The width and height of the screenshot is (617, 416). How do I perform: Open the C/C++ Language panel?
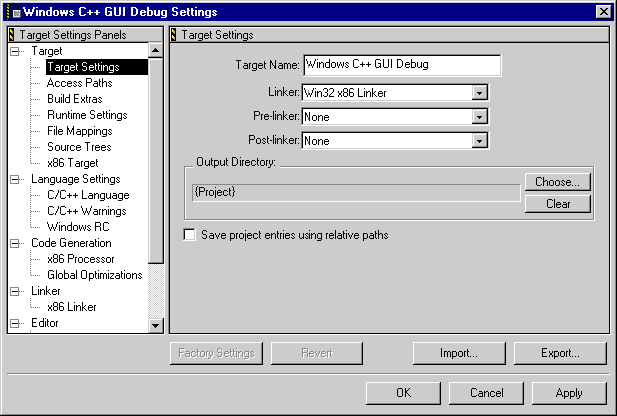[88, 195]
